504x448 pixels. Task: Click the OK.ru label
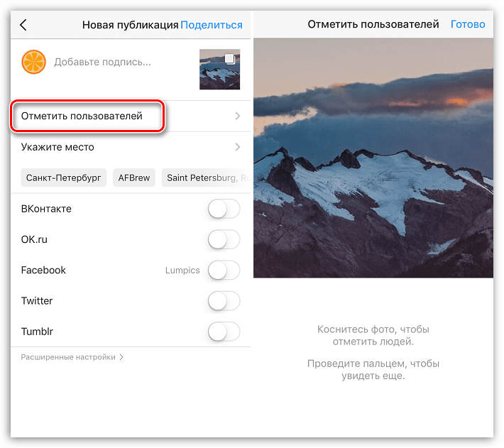34,239
